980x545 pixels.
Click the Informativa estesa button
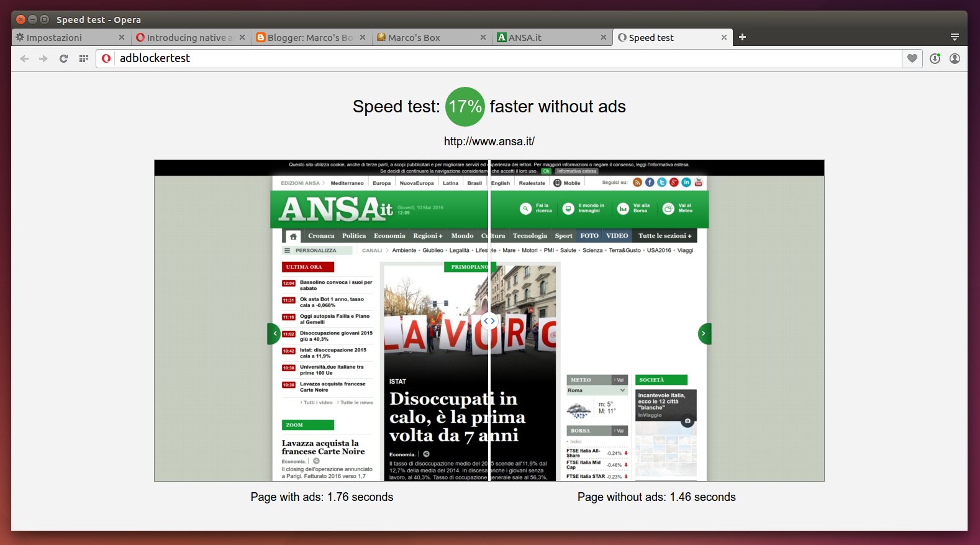pyautogui.click(x=576, y=171)
